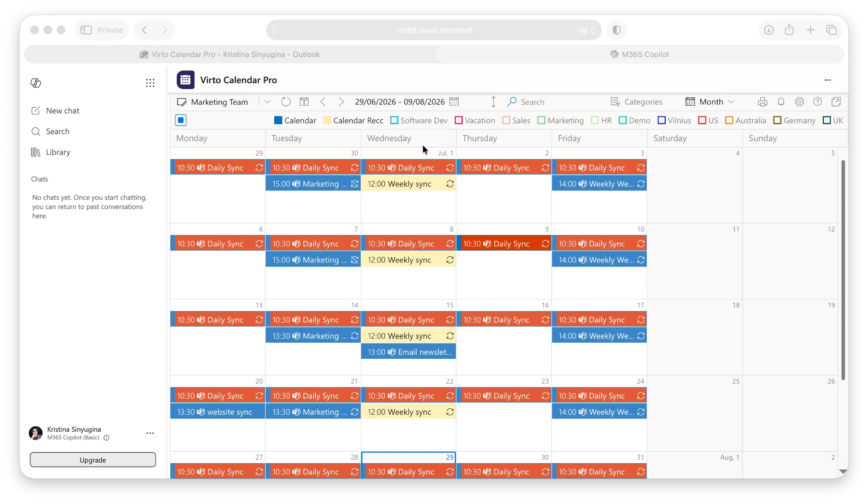This screenshot has height=503, width=868.
Task: Open the 14:00 Weekly We... event on July 17
Action: point(599,336)
